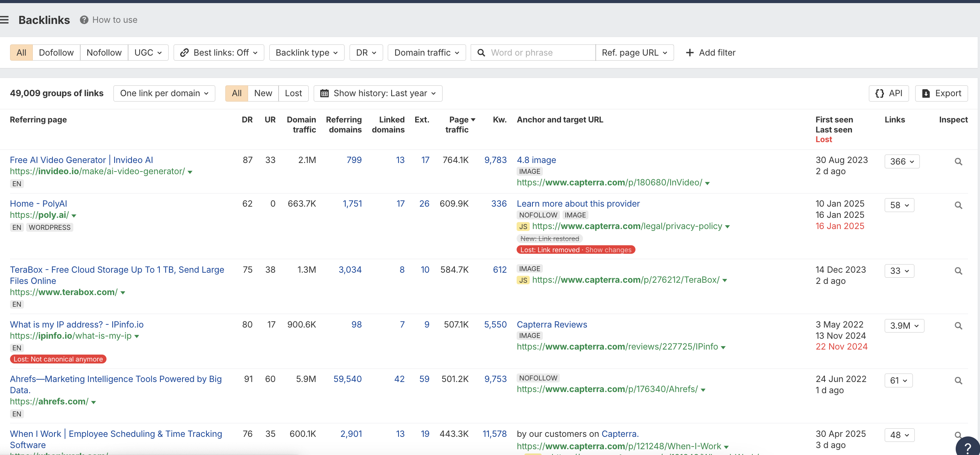Viewport: 980px width, 455px height.
Task: Open Show history Last year dropdown
Action: pos(378,93)
